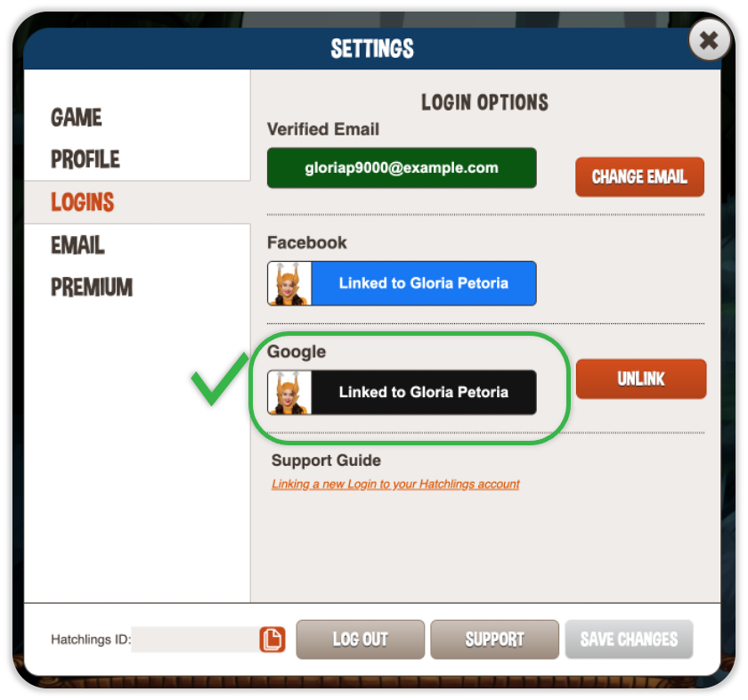
Task: Go to the Email settings tab
Action: [x=77, y=245]
